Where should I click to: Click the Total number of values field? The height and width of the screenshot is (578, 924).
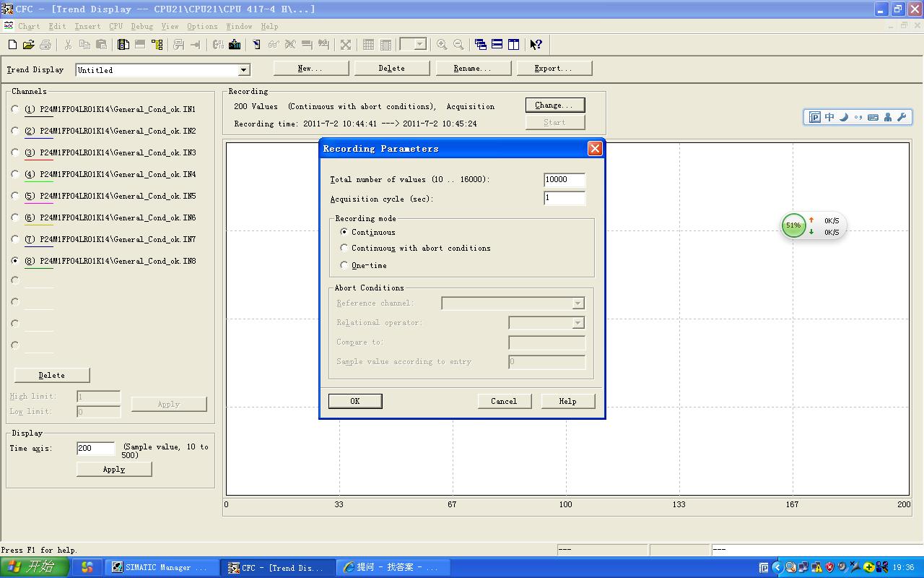pyautogui.click(x=565, y=180)
